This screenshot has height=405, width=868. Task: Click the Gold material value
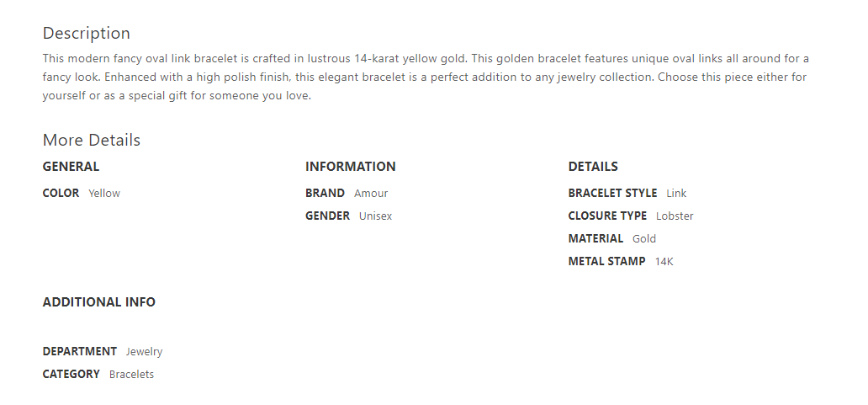tap(644, 239)
